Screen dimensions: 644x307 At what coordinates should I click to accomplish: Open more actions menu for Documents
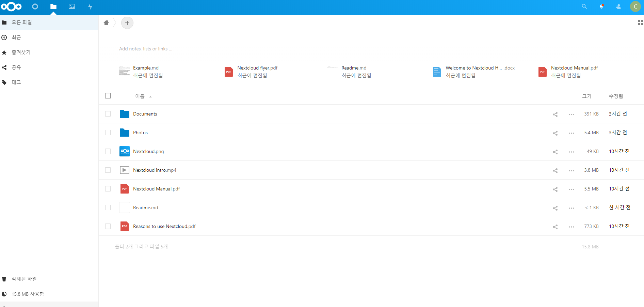click(x=571, y=114)
